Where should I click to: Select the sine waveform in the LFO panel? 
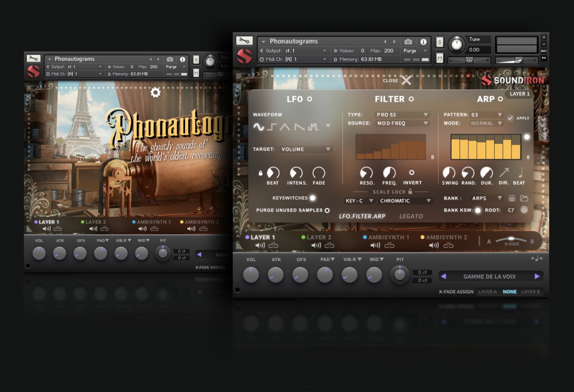[259, 127]
